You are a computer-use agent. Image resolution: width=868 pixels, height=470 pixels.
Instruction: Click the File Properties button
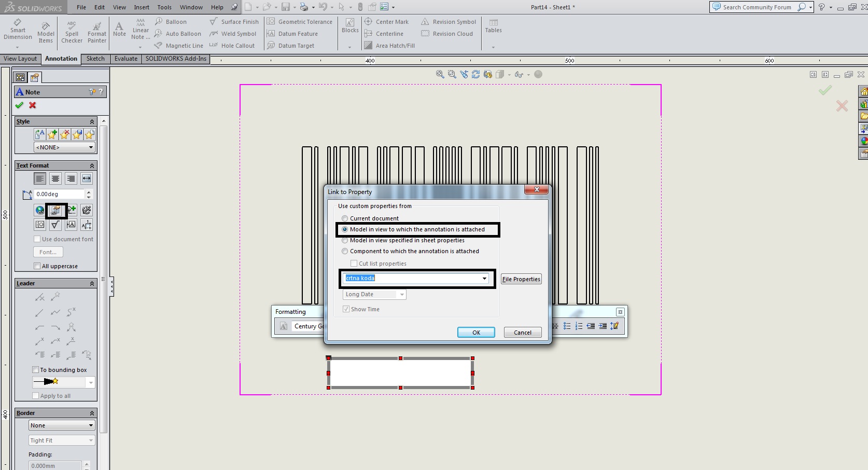(x=521, y=279)
